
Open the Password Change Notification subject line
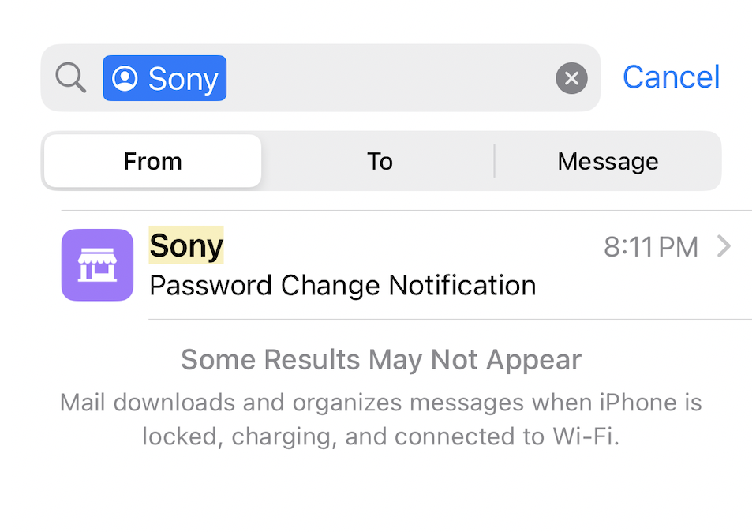pos(342,285)
